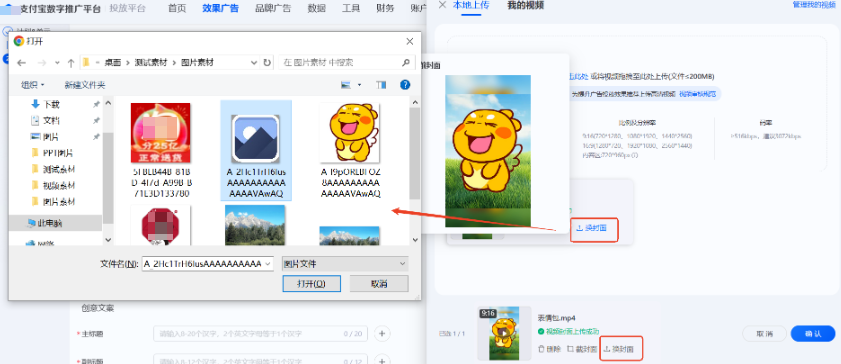This screenshot has height=364, width=841.
Task: Refresh the folder view
Action: point(267,63)
